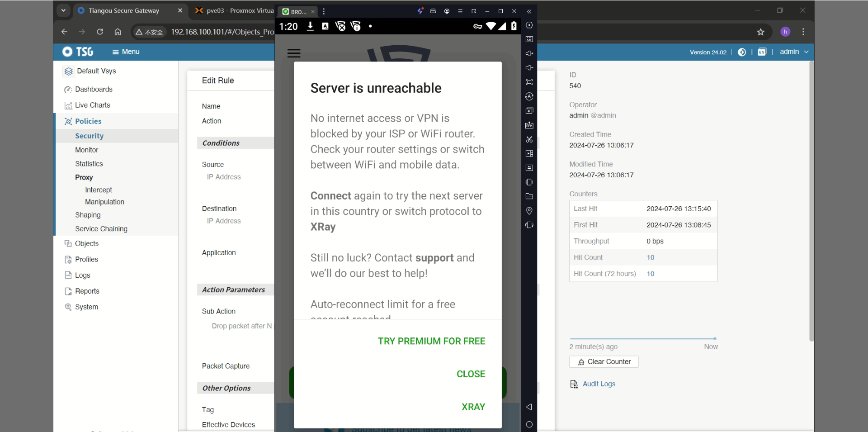
Task: Open the emulator location pin tool
Action: pos(529,211)
